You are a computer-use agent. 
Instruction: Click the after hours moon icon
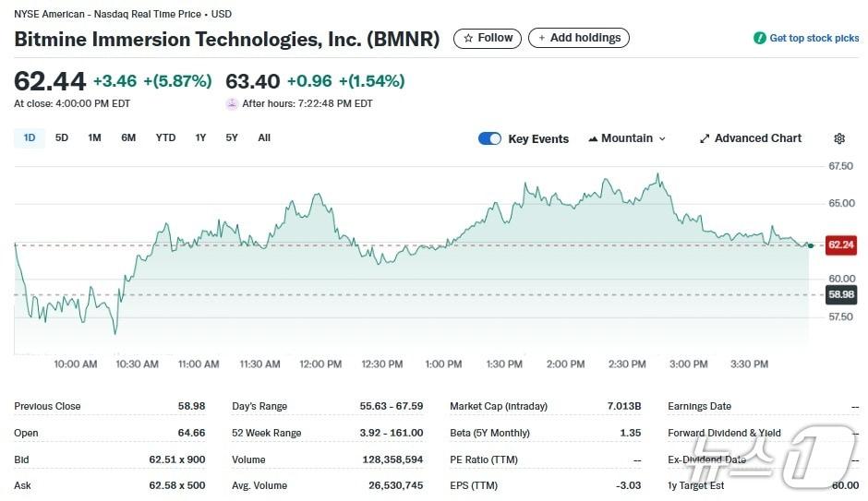click(x=232, y=103)
